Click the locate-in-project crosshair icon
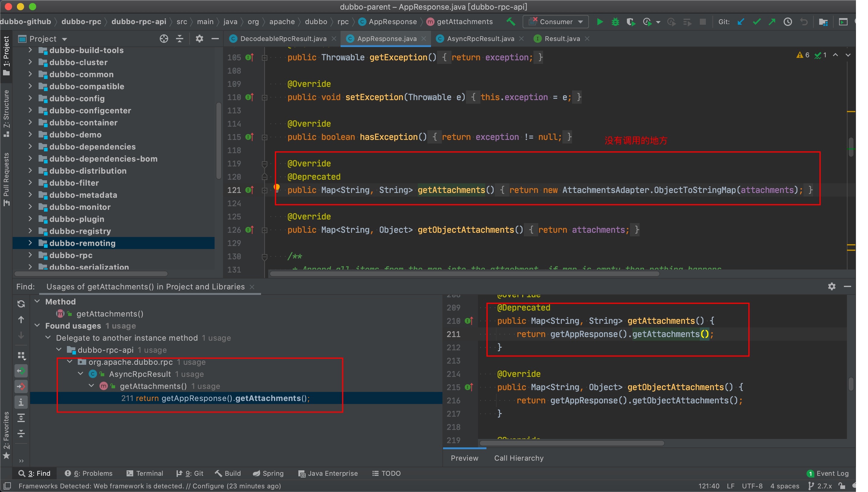 point(164,39)
